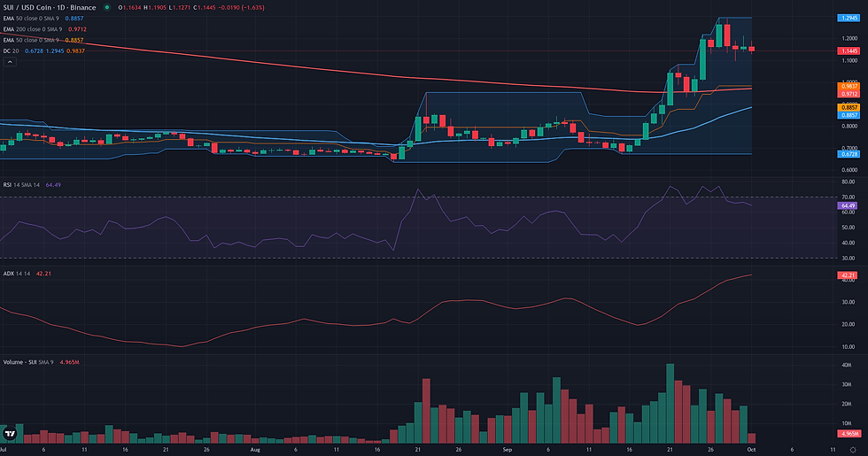Select the blue EMA 50 legend with blue value
Image resolution: width=868 pixels, height=456 pixels.
pos(43,19)
